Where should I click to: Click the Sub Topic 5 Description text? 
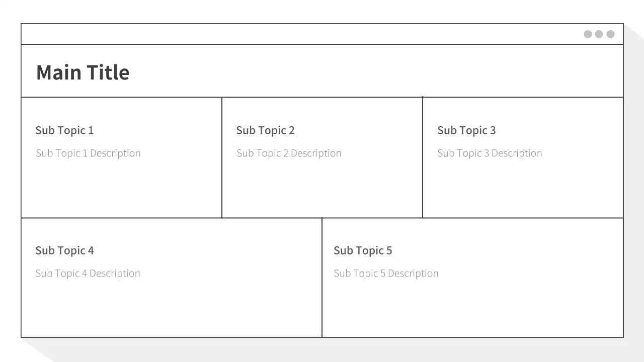[x=386, y=274]
